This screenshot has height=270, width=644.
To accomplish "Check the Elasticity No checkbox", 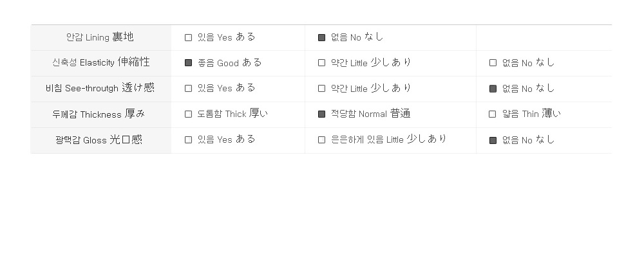I will point(493,63).
